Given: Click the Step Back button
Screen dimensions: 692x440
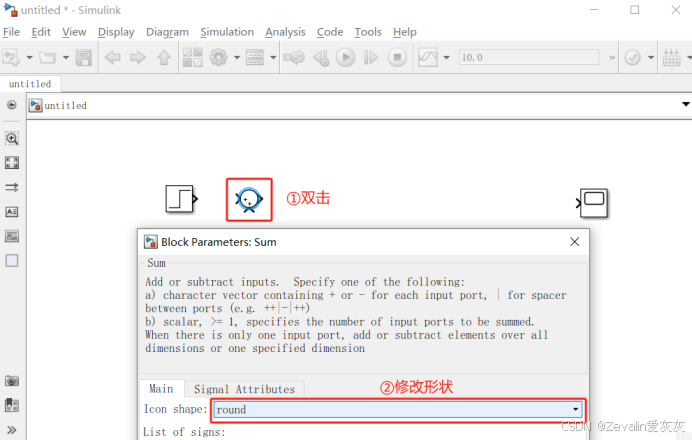Looking at the screenshot, I should [321, 58].
